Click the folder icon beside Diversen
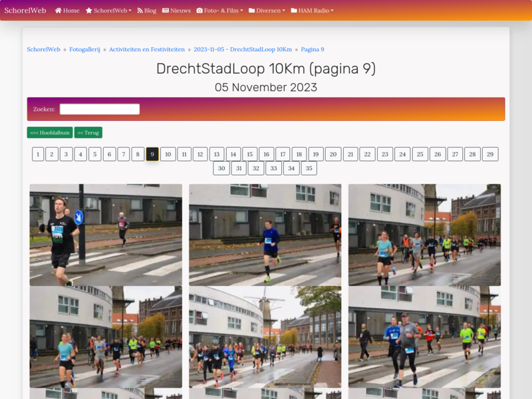Screen dimensions: 532x399 (x=252, y=11)
